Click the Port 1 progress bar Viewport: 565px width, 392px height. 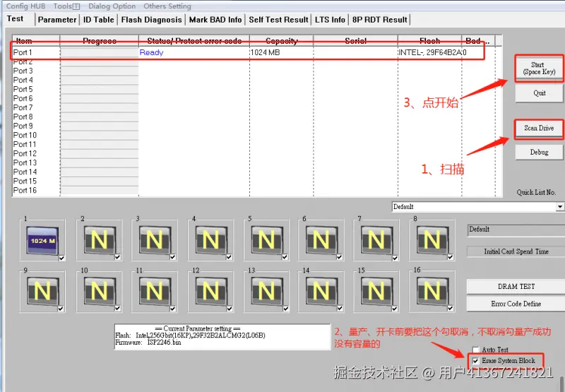pos(100,52)
